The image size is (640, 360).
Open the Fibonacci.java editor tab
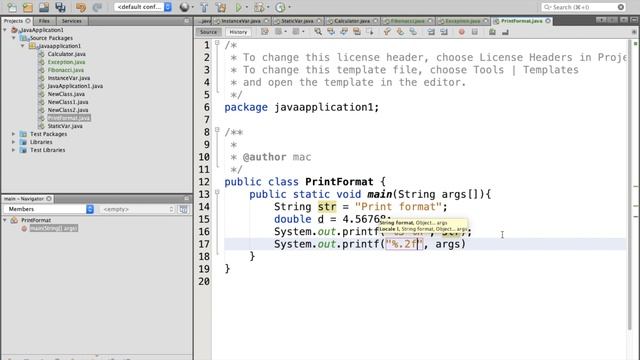pos(407,21)
